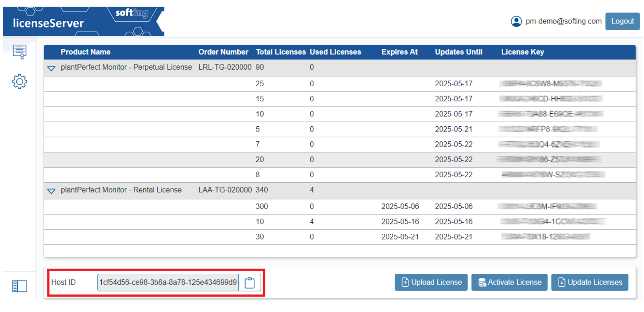Click the Logout button

click(x=622, y=21)
